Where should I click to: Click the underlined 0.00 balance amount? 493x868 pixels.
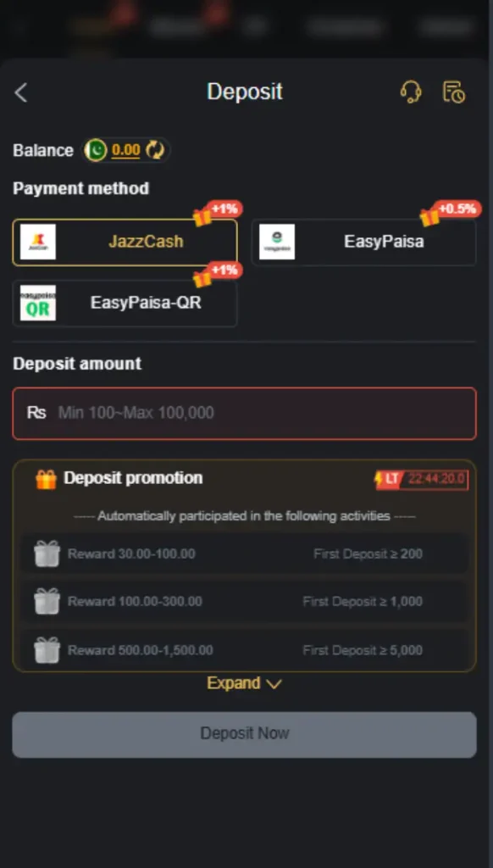[126, 150]
